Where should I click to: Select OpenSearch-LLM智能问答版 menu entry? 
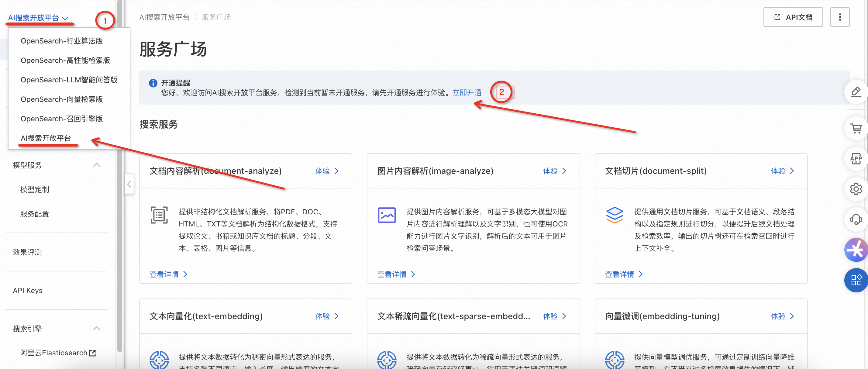[x=69, y=80]
